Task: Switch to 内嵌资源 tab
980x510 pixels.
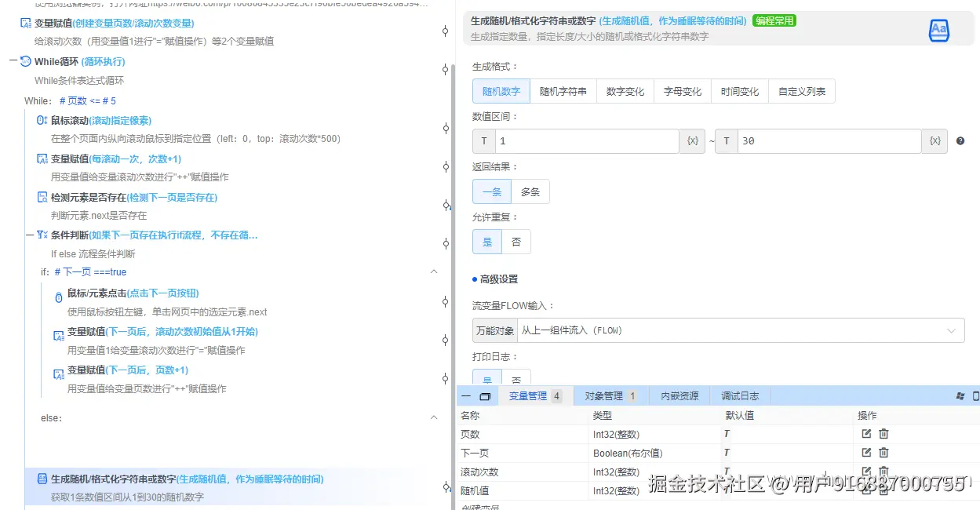Action: click(679, 396)
